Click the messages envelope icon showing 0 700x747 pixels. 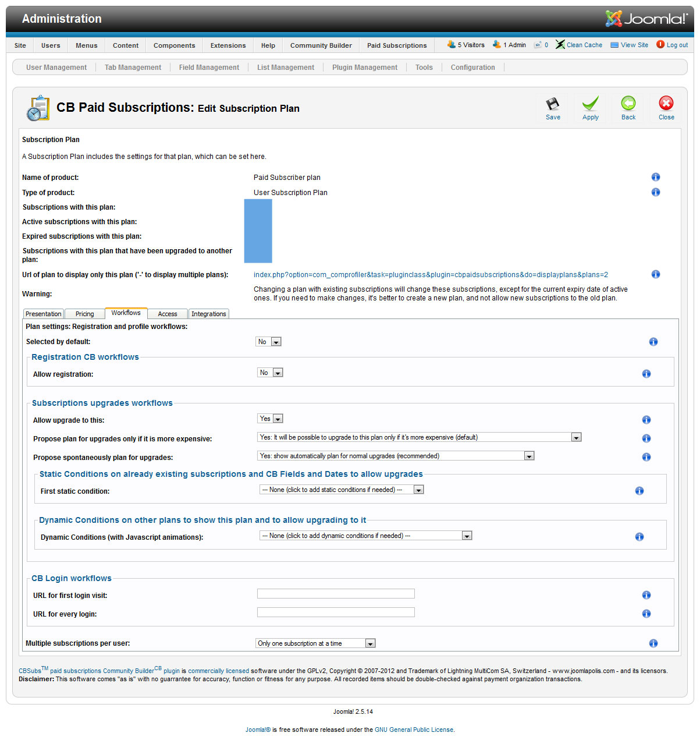pyautogui.click(x=538, y=45)
